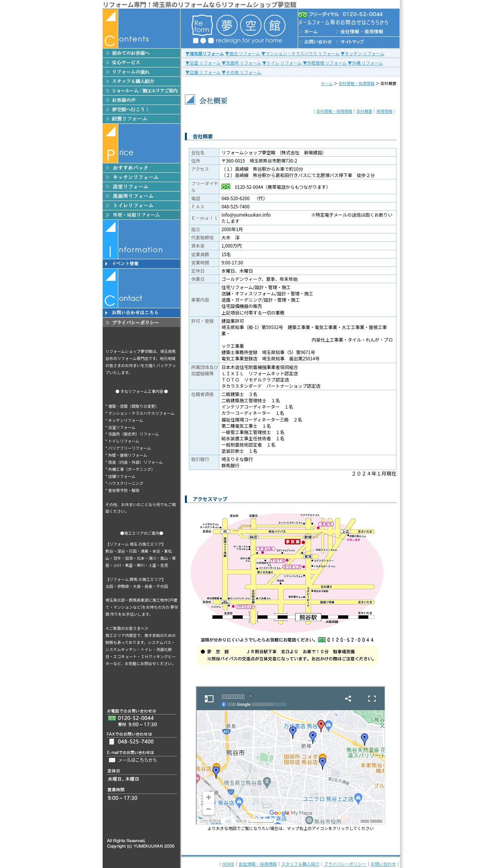The width and height of the screenshot is (503, 868).
Task: Select スタッフ＆職人紹介 in the sidebar menu
Action: pyautogui.click(x=141, y=81)
